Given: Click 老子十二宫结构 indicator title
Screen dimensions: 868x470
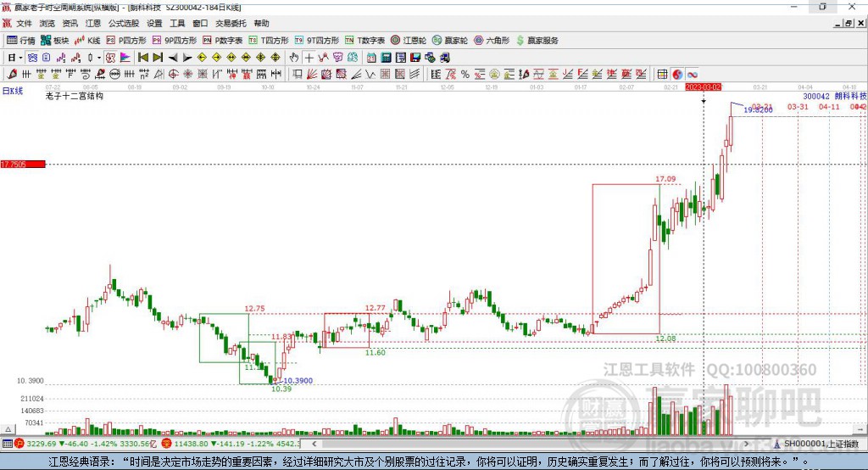Looking at the screenshot, I should (x=75, y=96).
